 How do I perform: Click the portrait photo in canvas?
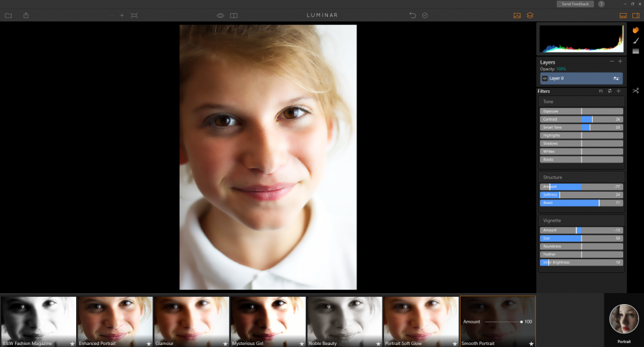click(x=268, y=157)
